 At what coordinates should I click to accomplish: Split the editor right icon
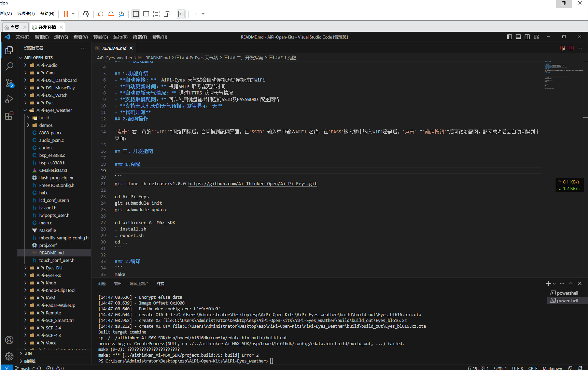(x=571, y=48)
